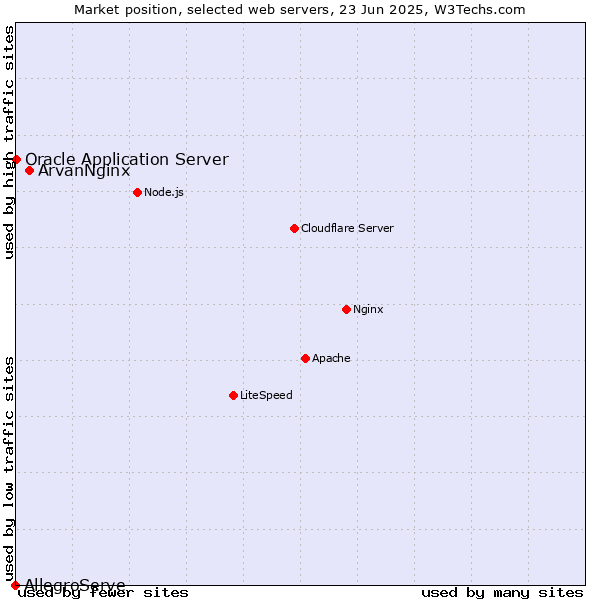Click the 'Oracle Application Server' label
The height and width of the screenshot is (600, 600).
[x=127, y=160]
